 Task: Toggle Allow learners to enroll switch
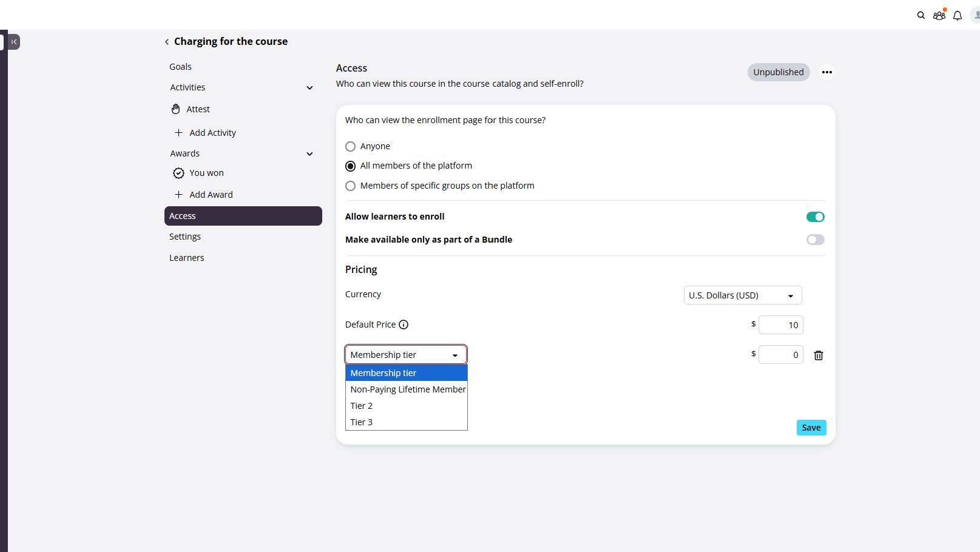coord(815,217)
